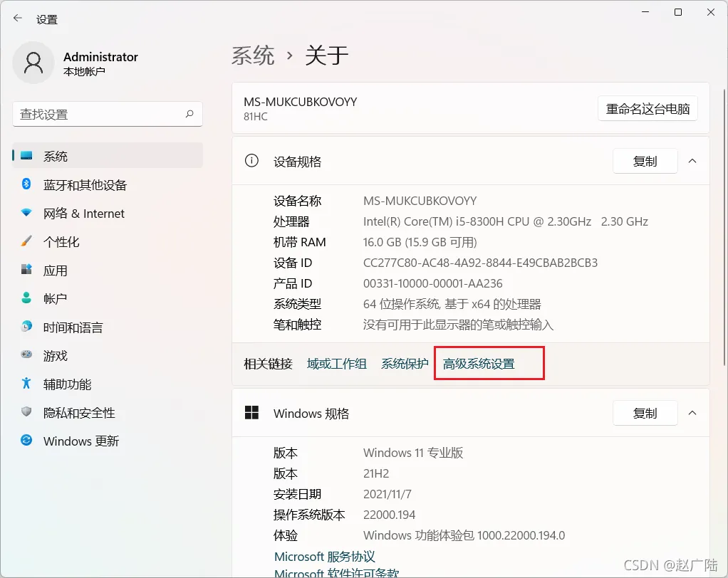Click the 帐户 person icon
Image resolution: width=728 pixels, height=578 pixels.
click(x=26, y=298)
